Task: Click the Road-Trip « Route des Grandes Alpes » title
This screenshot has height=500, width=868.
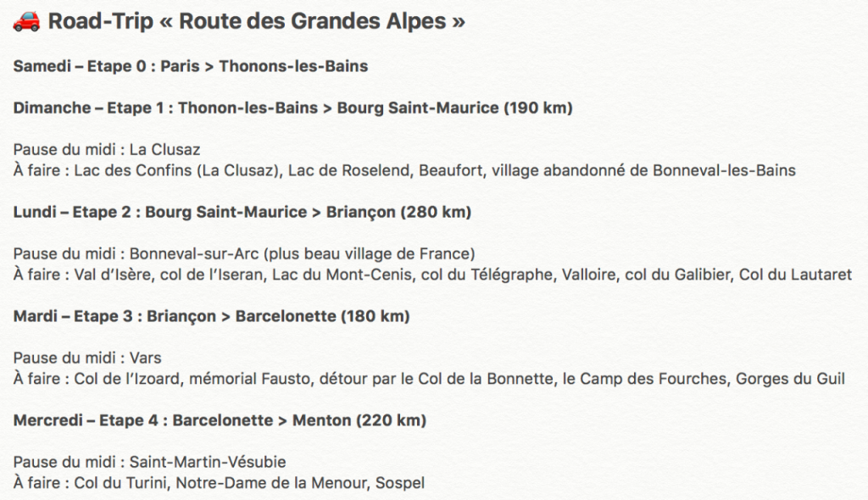Action: 256,21
